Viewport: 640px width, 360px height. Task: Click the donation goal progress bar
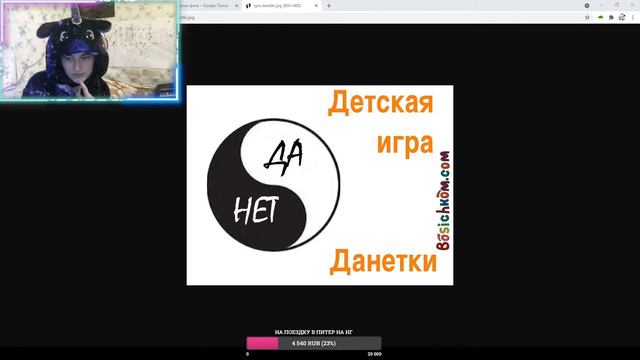coord(314,343)
